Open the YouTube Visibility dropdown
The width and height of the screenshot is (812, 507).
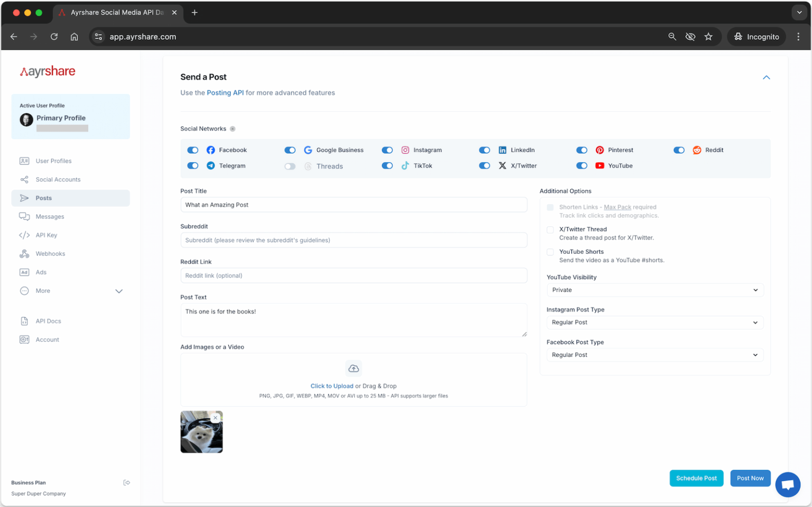coord(654,290)
